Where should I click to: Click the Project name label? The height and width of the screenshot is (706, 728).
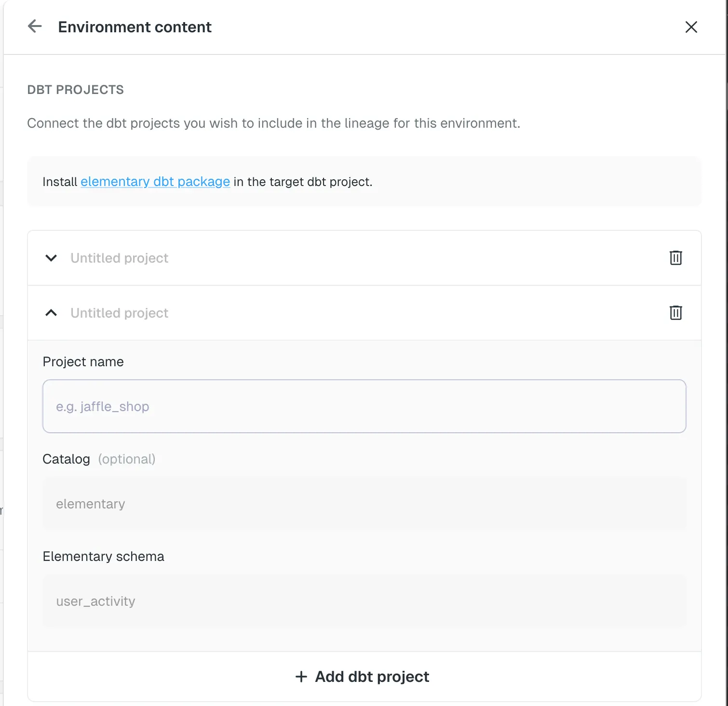tap(83, 361)
